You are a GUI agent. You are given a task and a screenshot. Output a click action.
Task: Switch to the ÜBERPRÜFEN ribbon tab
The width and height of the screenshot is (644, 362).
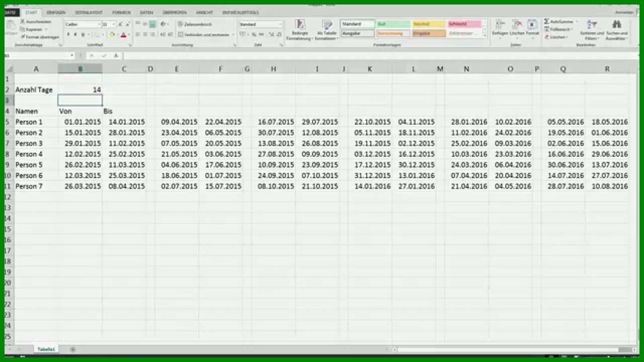click(x=175, y=13)
